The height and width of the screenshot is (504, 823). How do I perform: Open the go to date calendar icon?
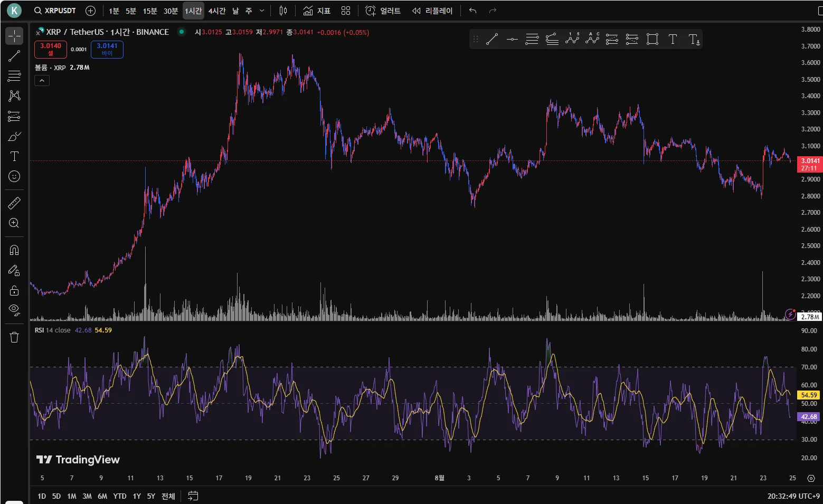coord(193,496)
